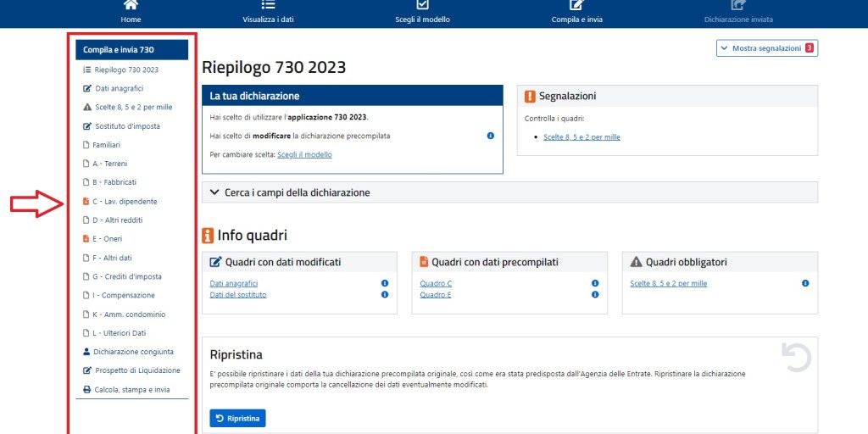Viewport: 868px width, 434px height.
Task: Open Scelte 8, 5 e 2 per mille sidebar item
Action: tap(127, 108)
